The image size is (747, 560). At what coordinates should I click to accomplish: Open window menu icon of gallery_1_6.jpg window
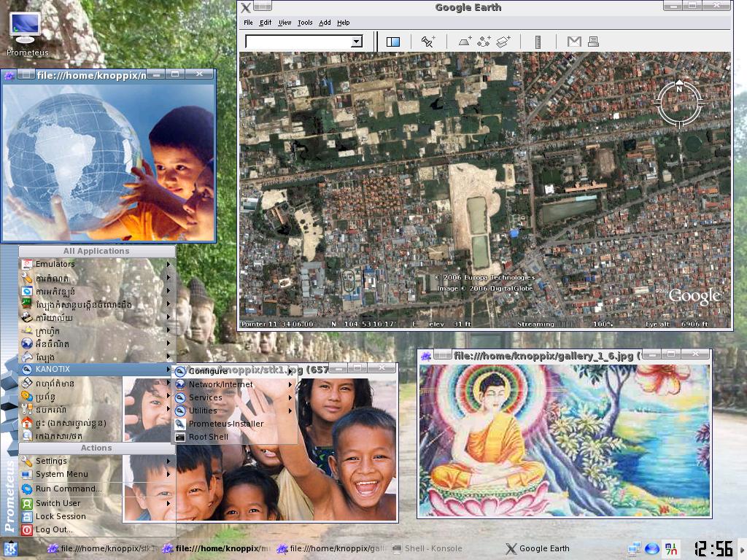point(426,356)
